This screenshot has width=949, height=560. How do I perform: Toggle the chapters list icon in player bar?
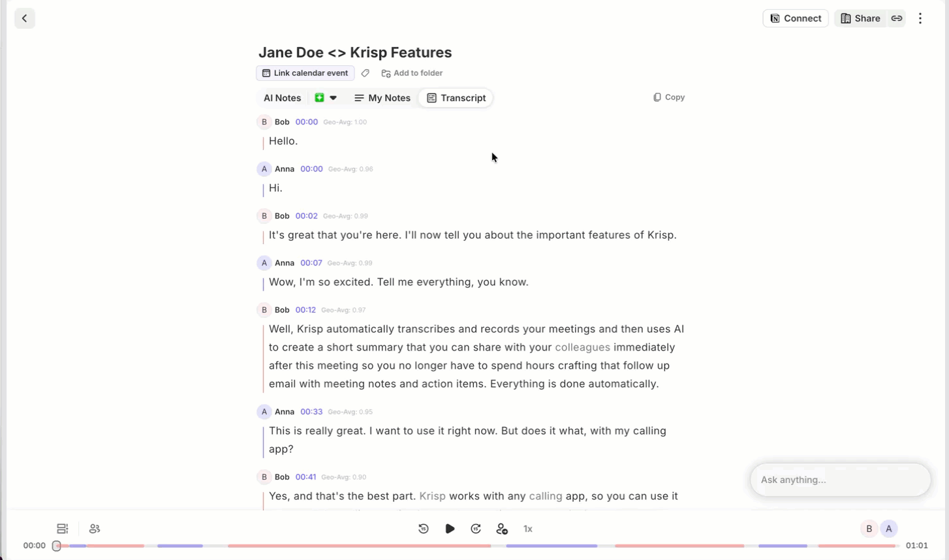(63, 529)
